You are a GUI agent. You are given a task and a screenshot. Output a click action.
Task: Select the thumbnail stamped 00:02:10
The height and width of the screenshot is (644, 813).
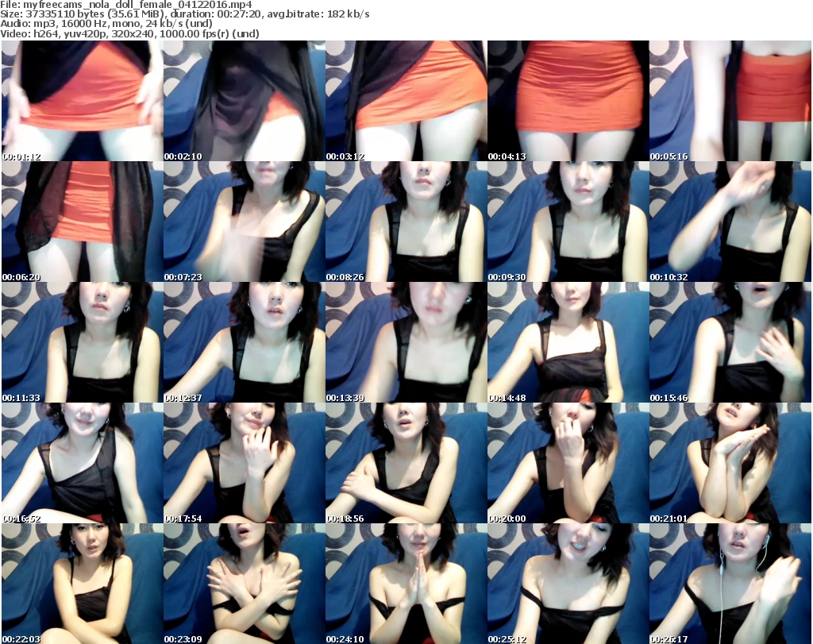click(245, 101)
